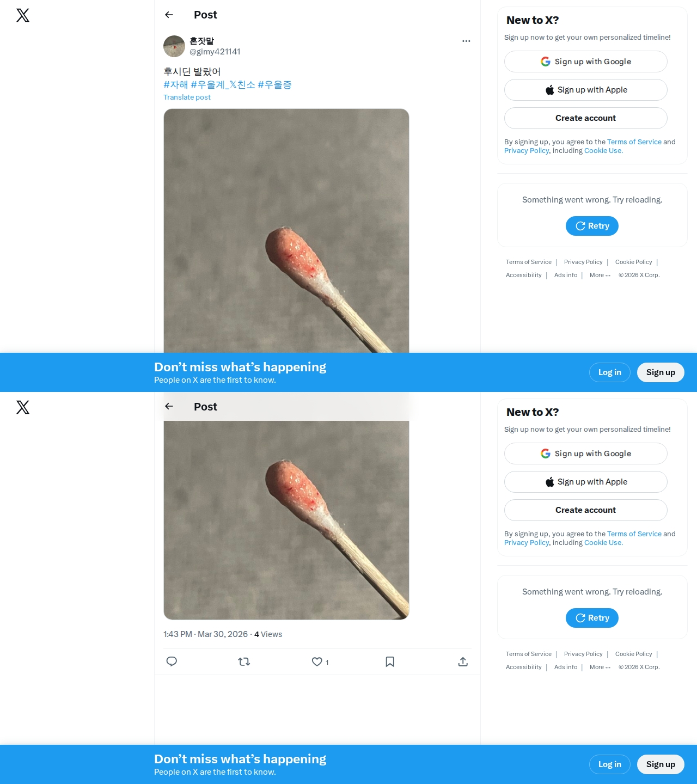
Task: Go back using the top Post arrow
Action: 169,15
